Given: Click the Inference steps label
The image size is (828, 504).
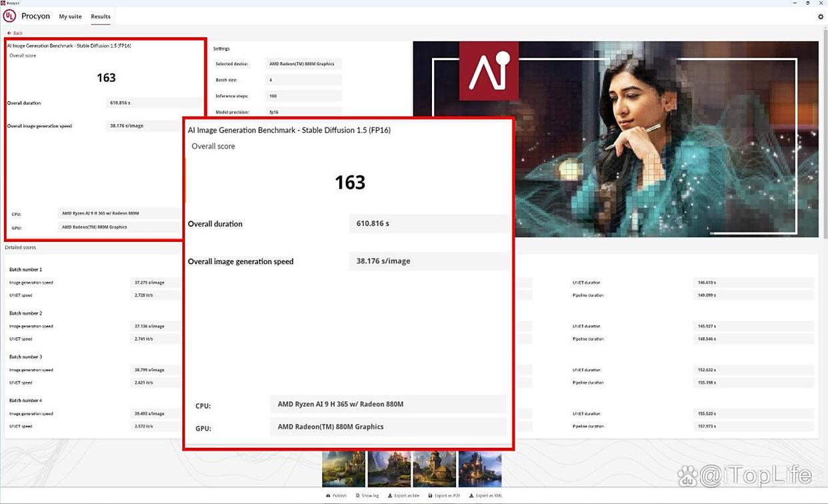Looking at the screenshot, I should (x=231, y=96).
